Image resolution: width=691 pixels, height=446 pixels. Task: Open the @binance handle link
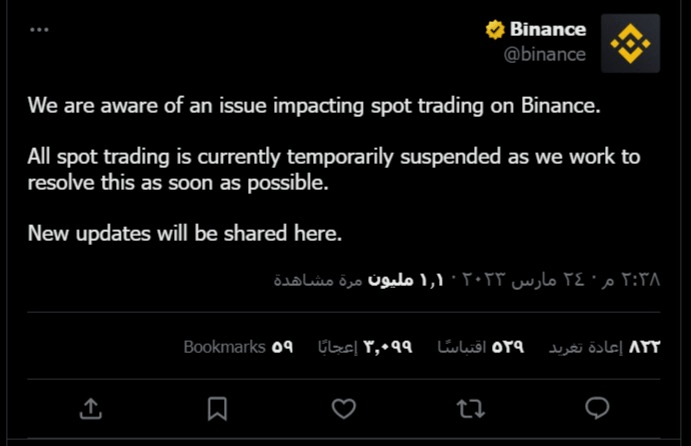tap(545, 54)
